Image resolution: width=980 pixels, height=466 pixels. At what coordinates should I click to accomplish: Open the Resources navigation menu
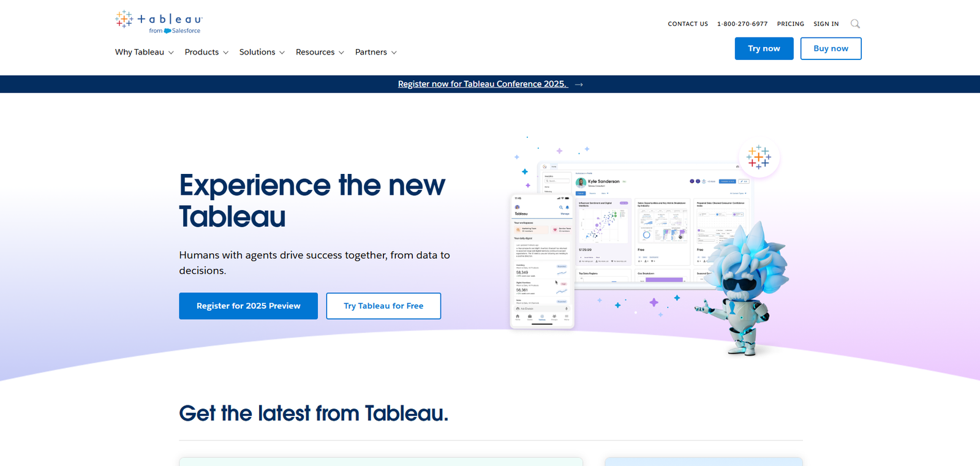(320, 52)
